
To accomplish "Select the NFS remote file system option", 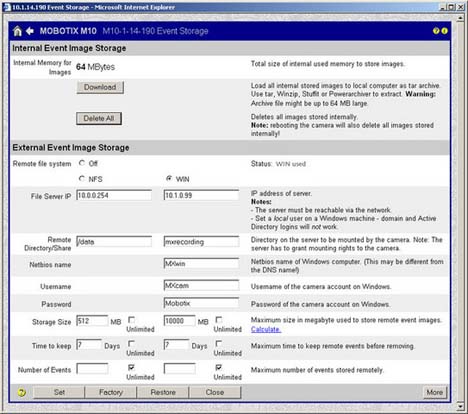I will click(82, 179).
